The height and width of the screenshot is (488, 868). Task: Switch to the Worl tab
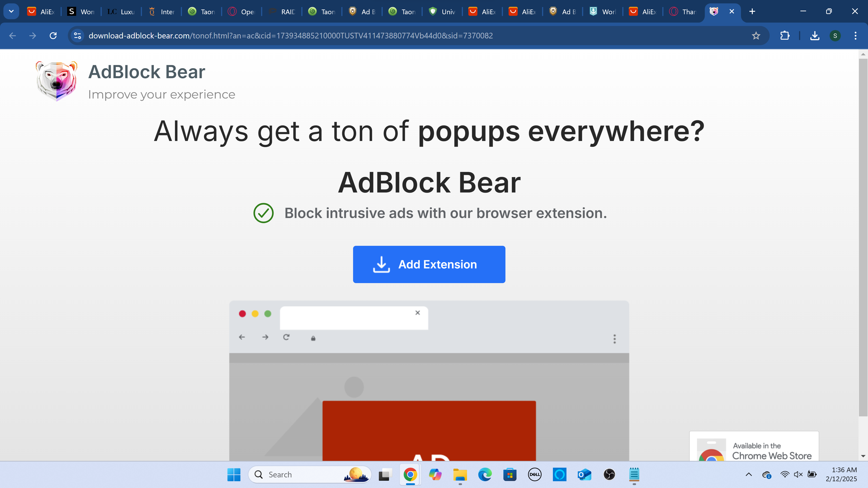coord(602,12)
